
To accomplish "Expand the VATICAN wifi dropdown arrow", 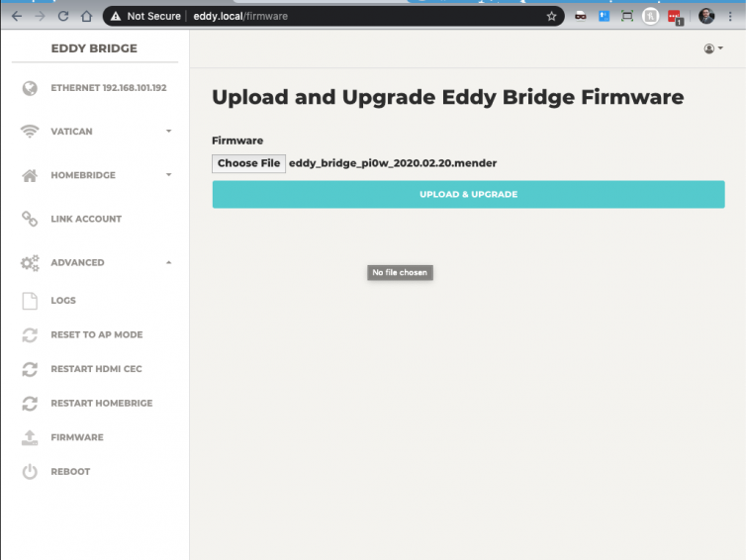I will coord(168,131).
